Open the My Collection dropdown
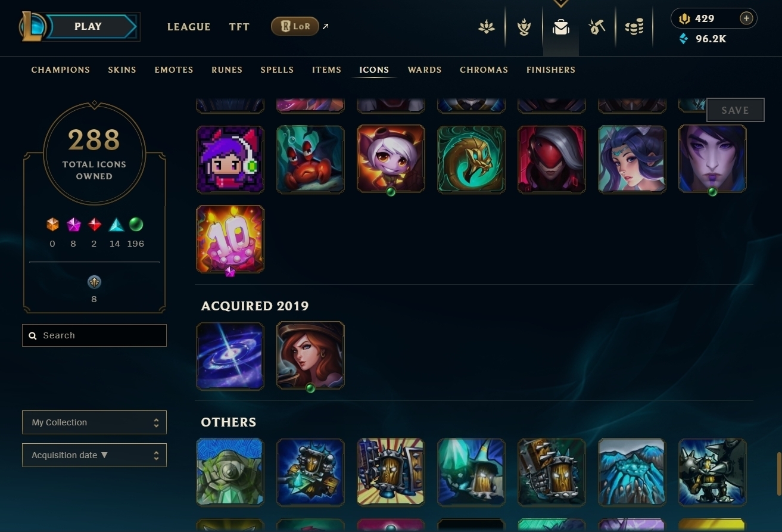The image size is (782, 532). [x=94, y=422]
